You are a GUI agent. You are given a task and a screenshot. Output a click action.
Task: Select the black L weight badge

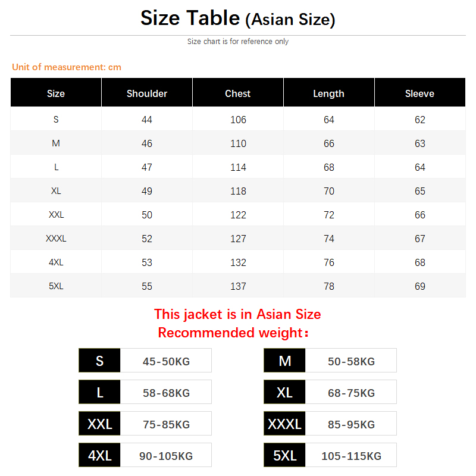pos(99,392)
